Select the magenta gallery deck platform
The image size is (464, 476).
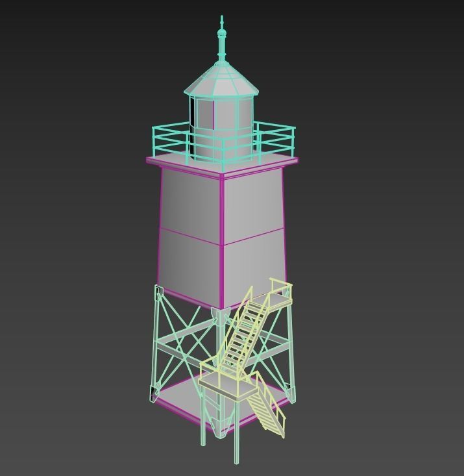point(222,165)
